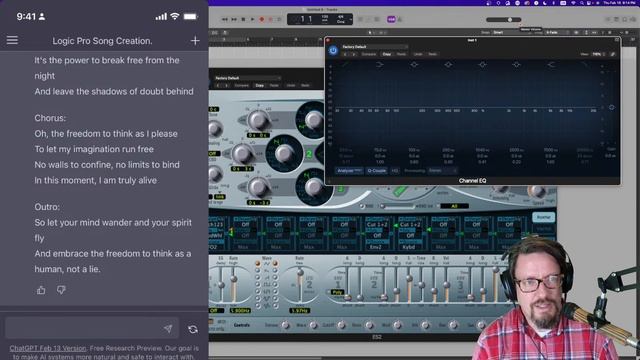The image size is (640, 360).
Task: Start a new chat with plus icon
Action: 195,40
